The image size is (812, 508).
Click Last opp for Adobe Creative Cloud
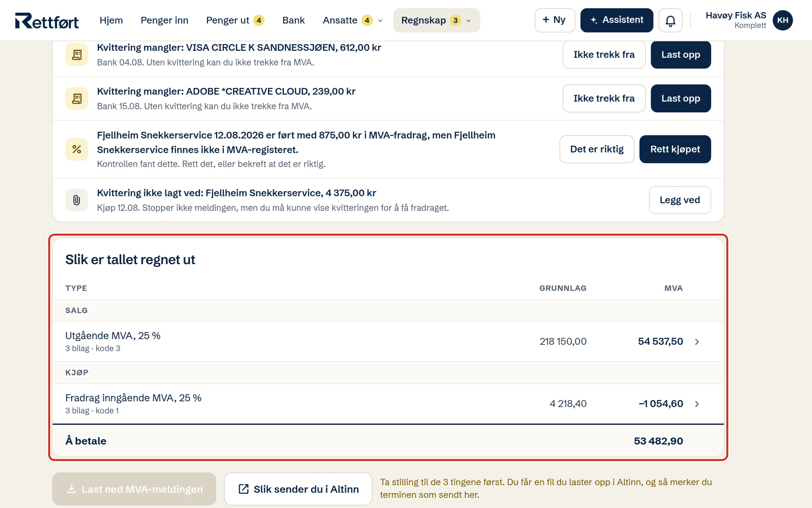tap(681, 98)
